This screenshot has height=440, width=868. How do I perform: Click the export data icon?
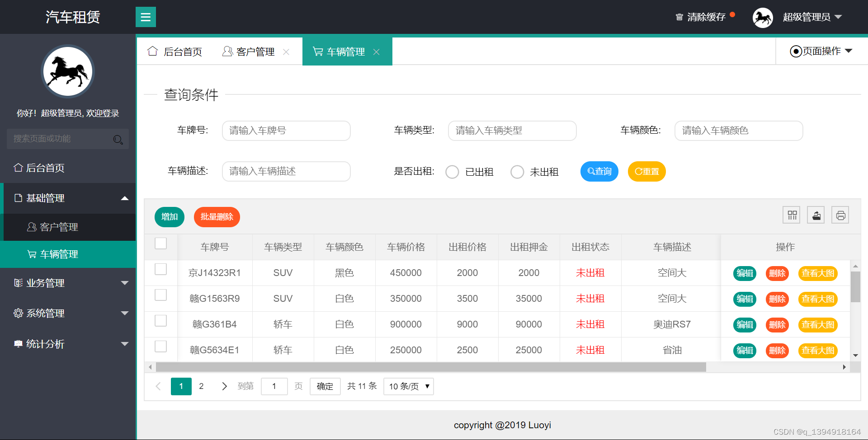tap(816, 215)
